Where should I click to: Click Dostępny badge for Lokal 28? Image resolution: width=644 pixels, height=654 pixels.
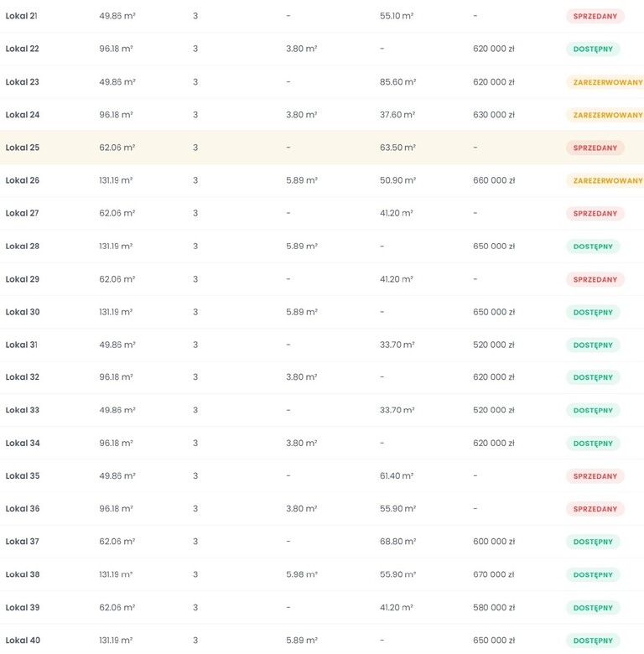[x=593, y=247]
